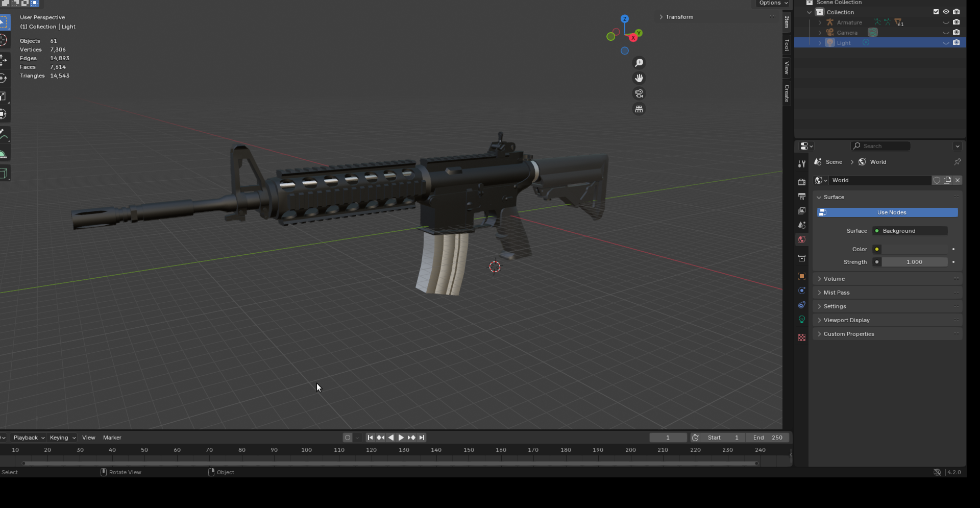The height and width of the screenshot is (508, 980).
Task: Toggle Camera viewport visibility in outliner
Action: pyautogui.click(x=946, y=32)
